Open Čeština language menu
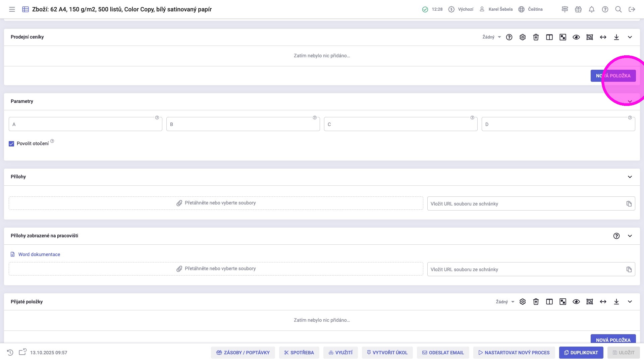644x362 pixels. 531,9
